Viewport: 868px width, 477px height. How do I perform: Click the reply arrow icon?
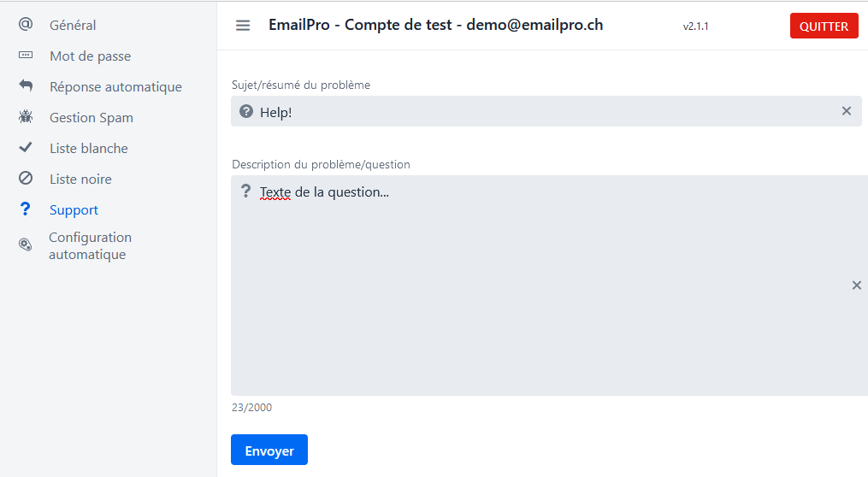(26, 85)
